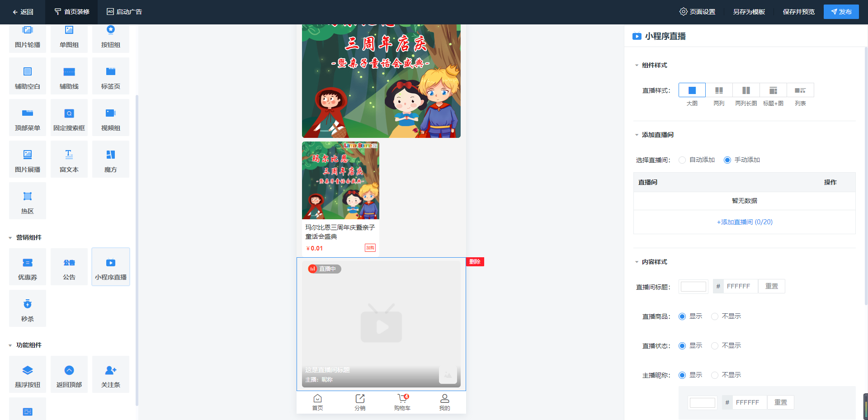Insert the 辅助空白 spacer component
Viewport: 868px width, 420px height.
(28, 76)
